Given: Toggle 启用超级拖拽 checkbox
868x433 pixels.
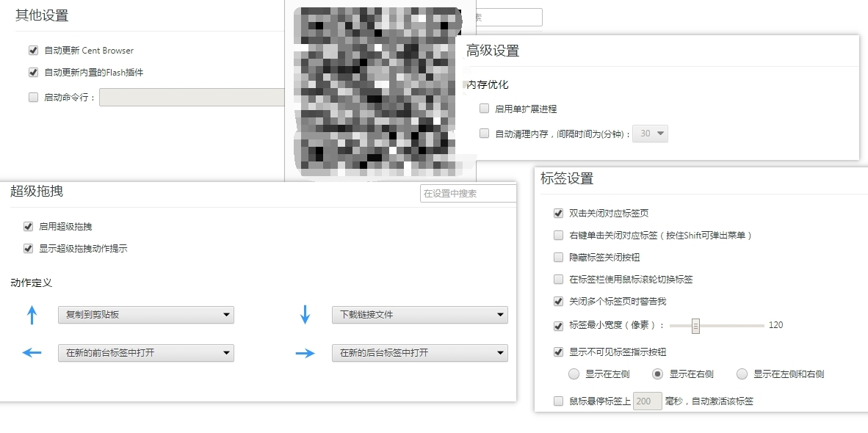Looking at the screenshot, I should 28,226.
